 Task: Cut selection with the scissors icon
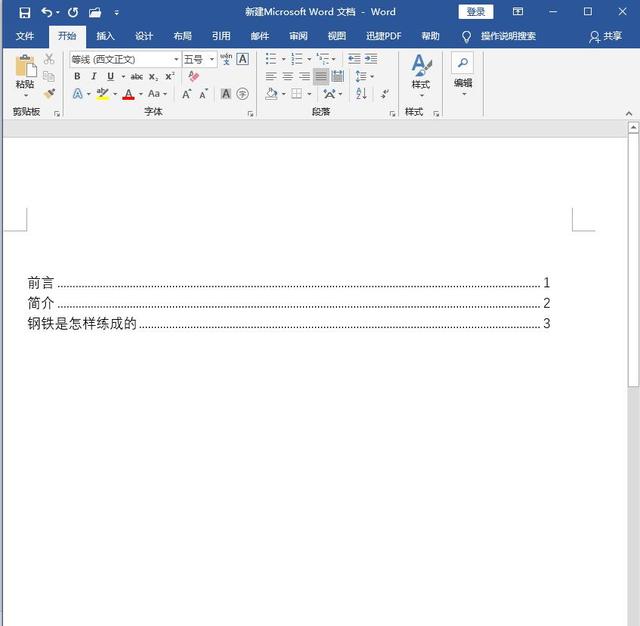coord(49,59)
